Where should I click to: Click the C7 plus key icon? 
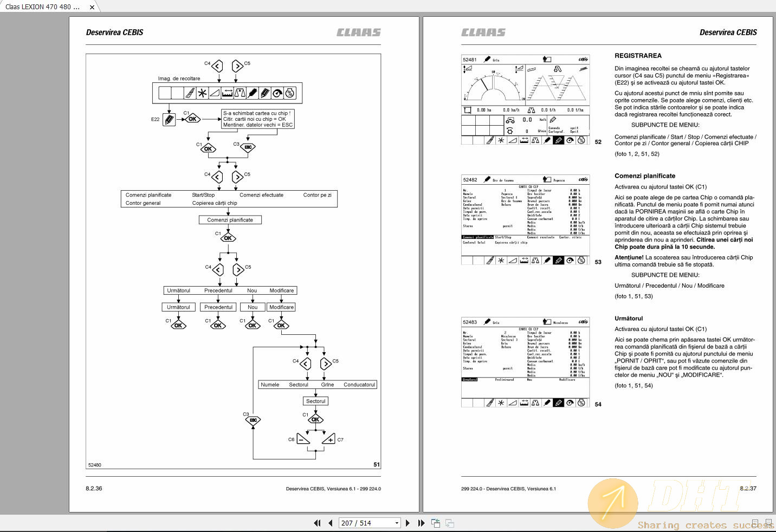(328, 439)
